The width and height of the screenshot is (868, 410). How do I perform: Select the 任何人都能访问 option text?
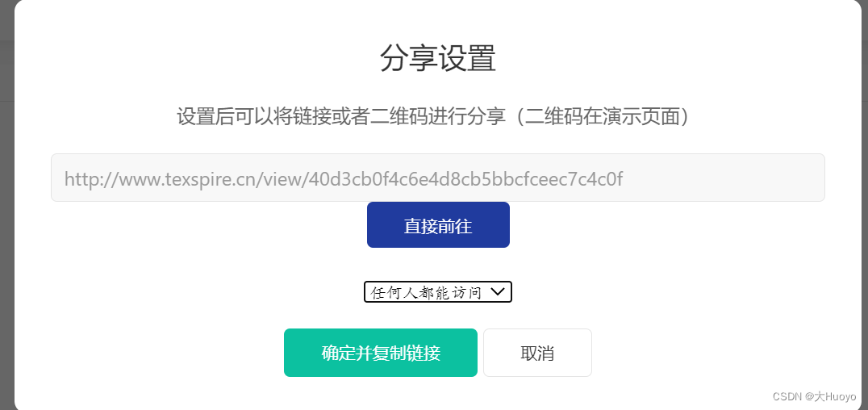426,292
